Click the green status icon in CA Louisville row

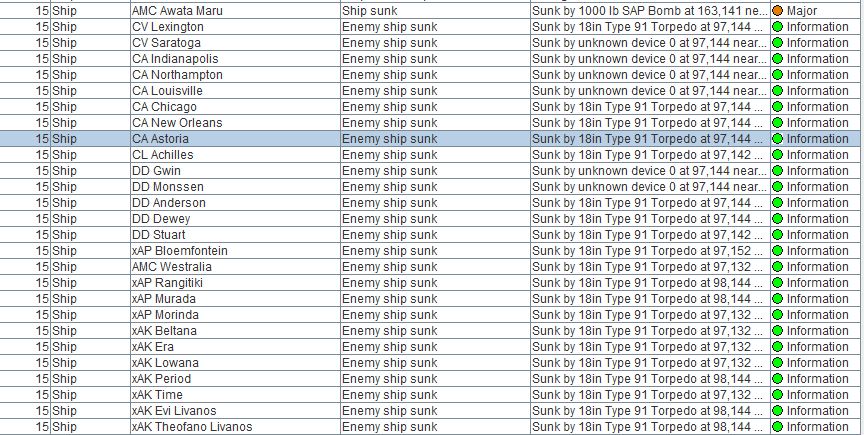[x=777, y=90]
